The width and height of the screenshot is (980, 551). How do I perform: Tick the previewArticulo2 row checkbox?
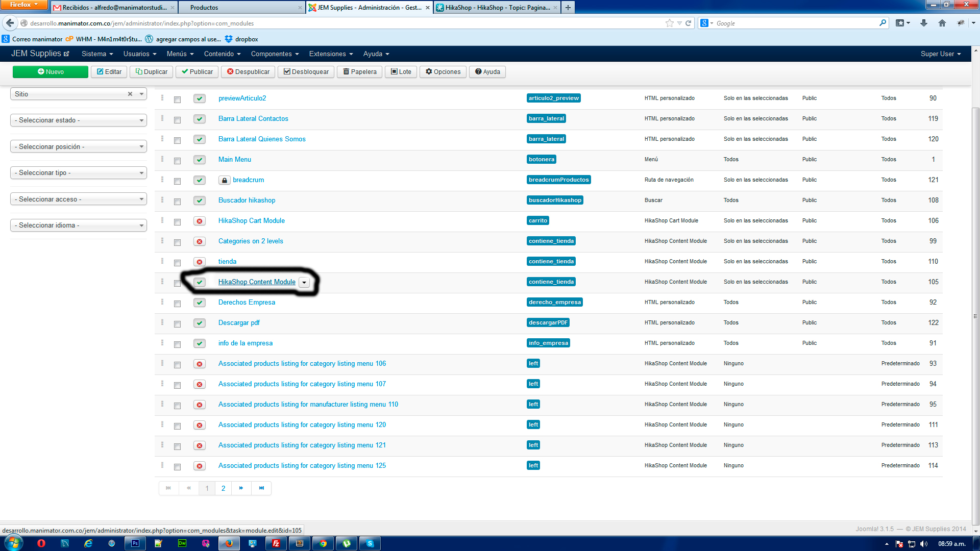177,99
